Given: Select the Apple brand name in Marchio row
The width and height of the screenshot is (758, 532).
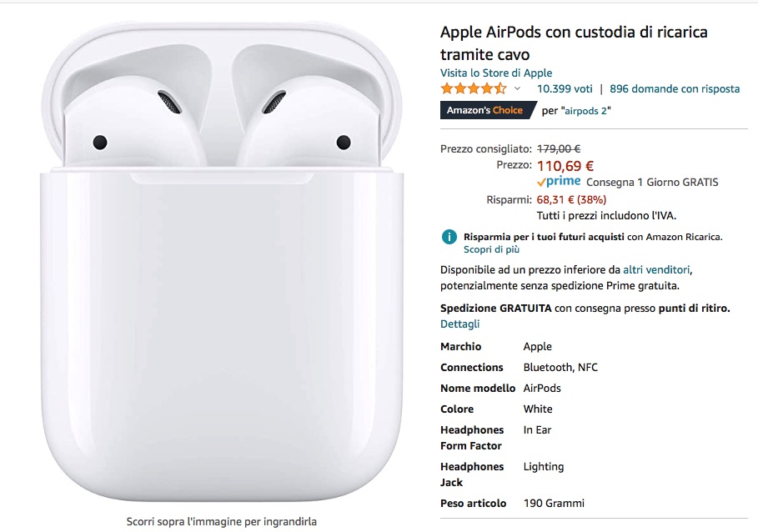Looking at the screenshot, I should click(x=537, y=346).
